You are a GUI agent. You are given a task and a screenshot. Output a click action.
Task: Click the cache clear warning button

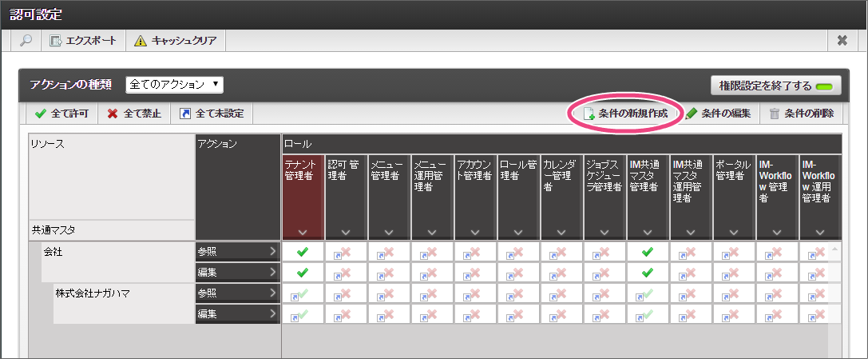point(175,41)
